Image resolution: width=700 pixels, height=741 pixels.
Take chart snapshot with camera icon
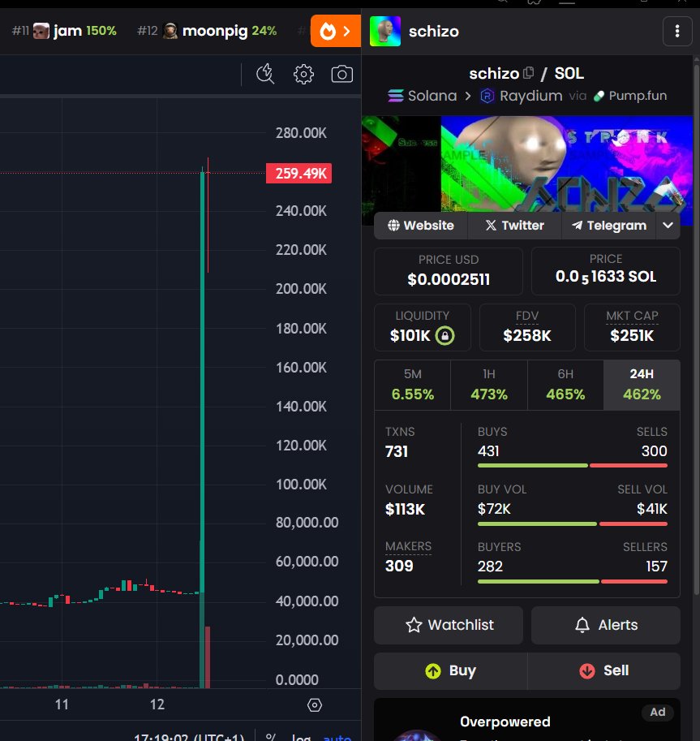point(342,74)
